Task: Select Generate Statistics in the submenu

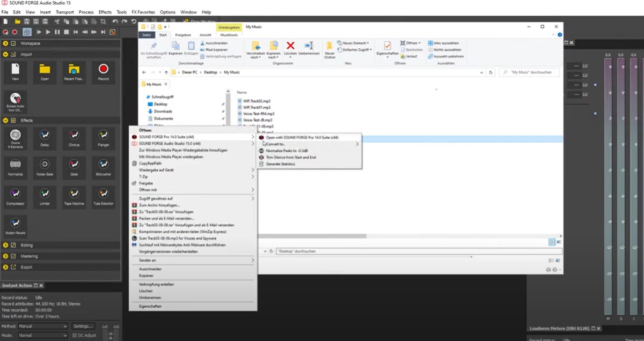Action: coord(310,164)
